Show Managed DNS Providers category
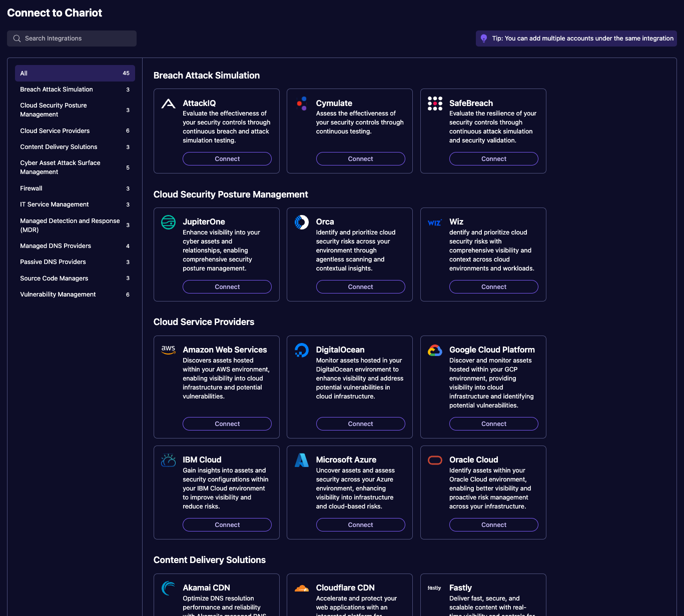The image size is (684, 616). [x=75, y=246]
